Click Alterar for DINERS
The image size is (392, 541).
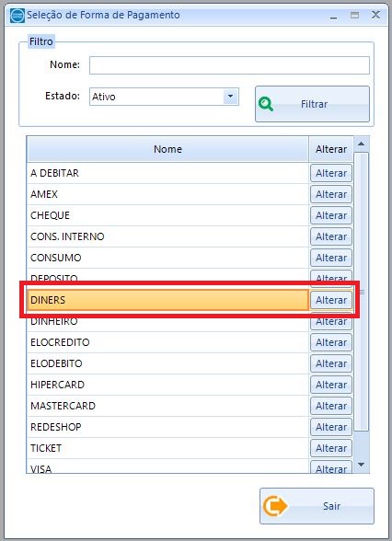[x=331, y=300]
